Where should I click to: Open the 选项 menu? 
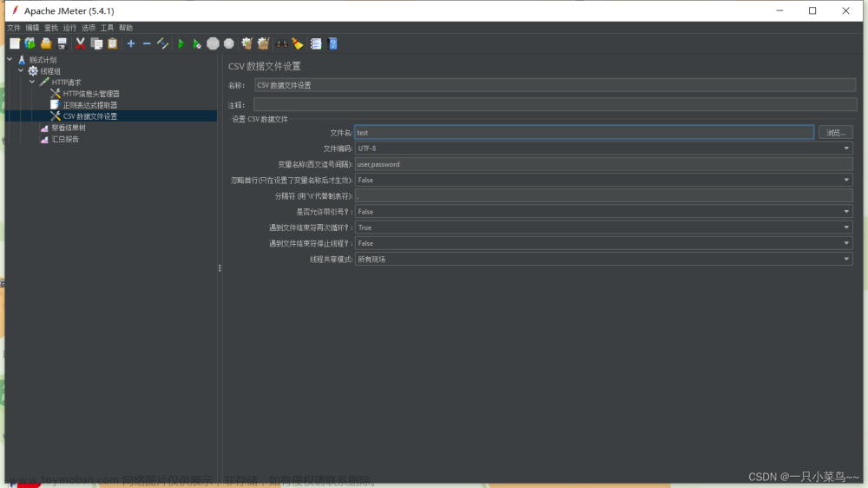click(x=89, y=28)
